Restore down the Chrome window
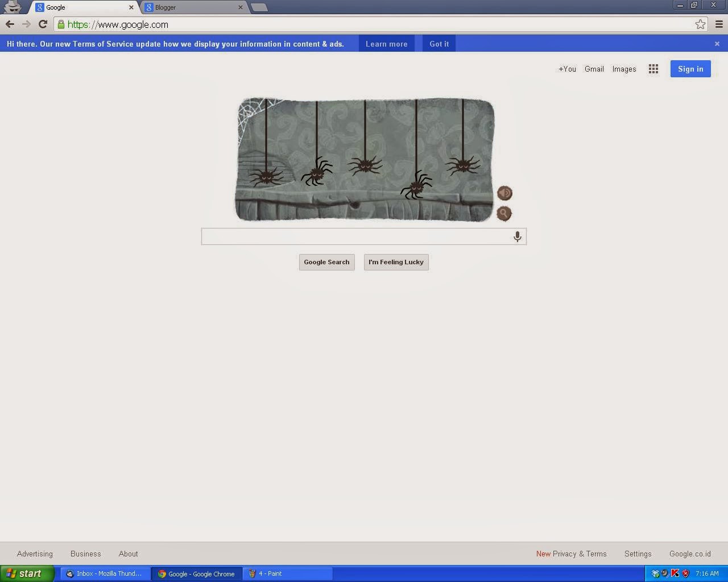The image size is (728, 582). (x=694, y=5)
